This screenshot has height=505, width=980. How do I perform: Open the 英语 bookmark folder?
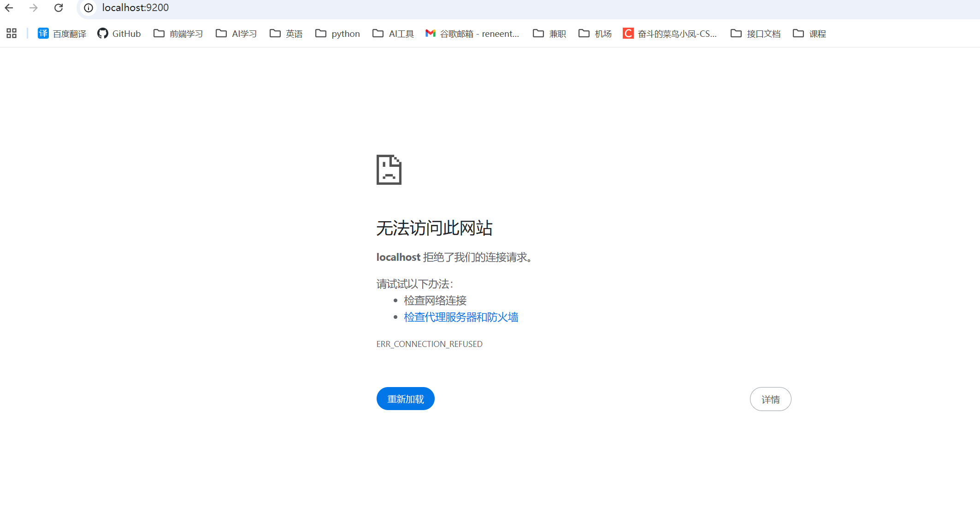pyautogui.click(x=286, y=34)
